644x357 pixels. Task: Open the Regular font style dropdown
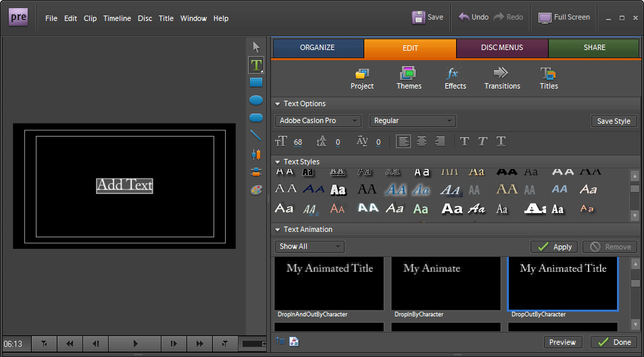click(x=413, y=121)
